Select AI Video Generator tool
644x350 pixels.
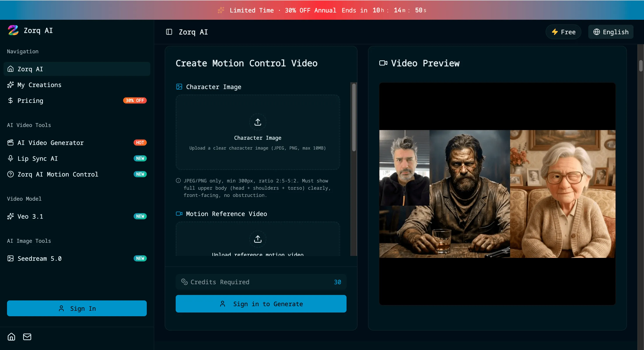(x=51, y=143)
